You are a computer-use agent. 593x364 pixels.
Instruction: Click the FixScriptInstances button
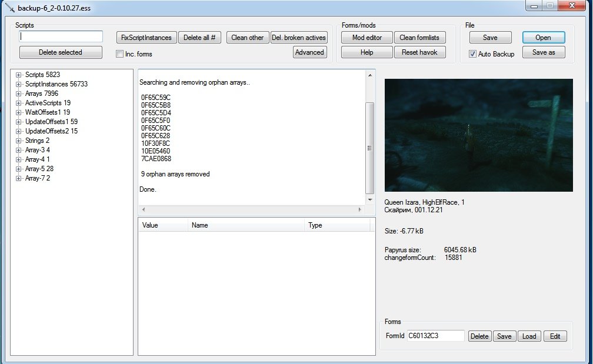[146, 38]
